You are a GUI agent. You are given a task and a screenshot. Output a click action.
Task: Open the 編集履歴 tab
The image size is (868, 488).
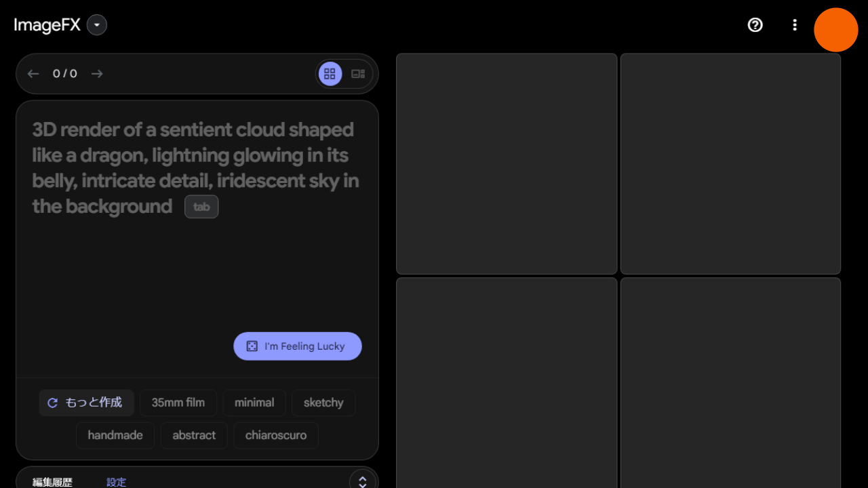point(52,482)
